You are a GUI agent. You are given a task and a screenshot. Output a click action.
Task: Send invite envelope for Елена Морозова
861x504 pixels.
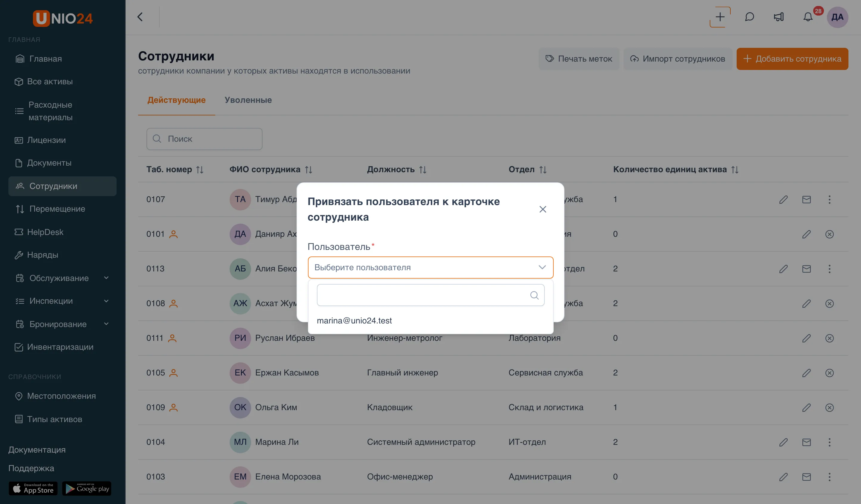click(x=806, y=477)
